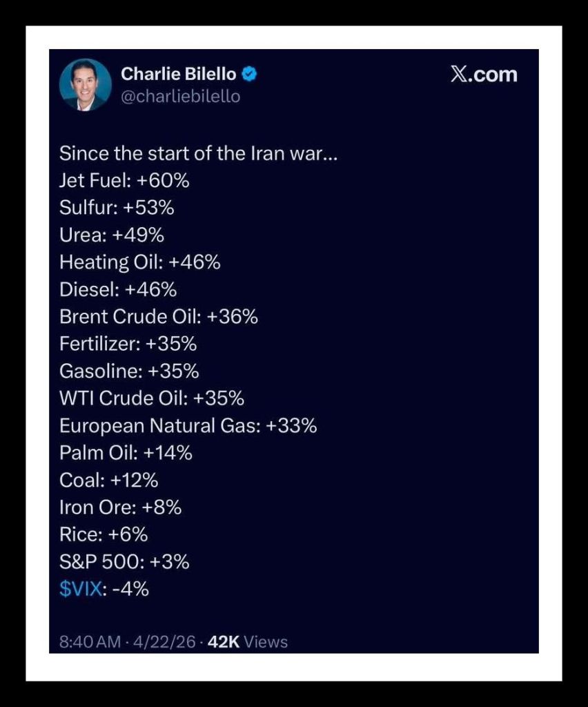Click the Jet Fuel +60% line
This screenshot has height=707, width=588.
[124, 181]
